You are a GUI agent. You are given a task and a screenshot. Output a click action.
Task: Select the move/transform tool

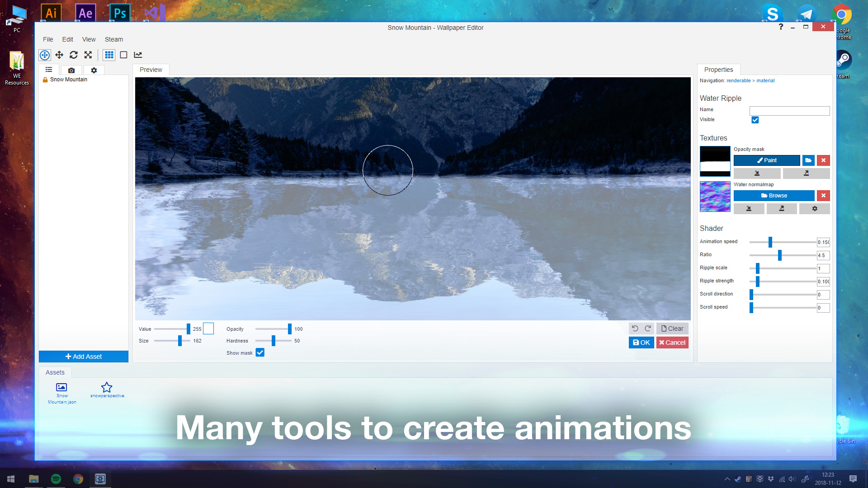(59, 55)
